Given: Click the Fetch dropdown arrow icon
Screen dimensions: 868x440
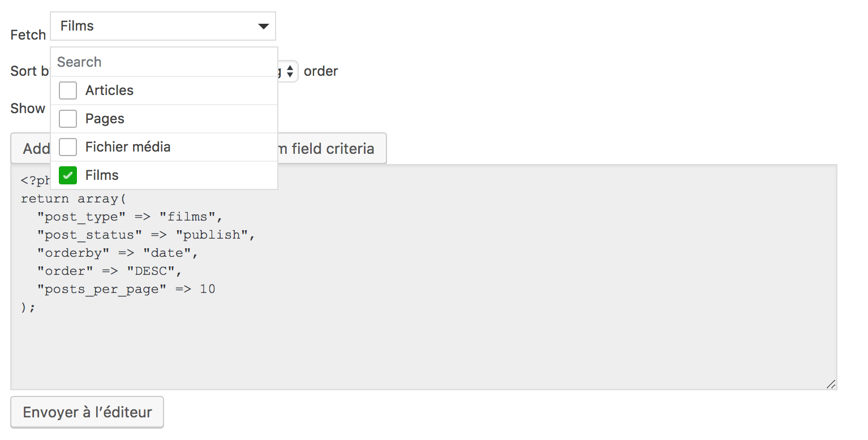Looking at the screenshot, I should pyautogui.click(x=263, y=26).
